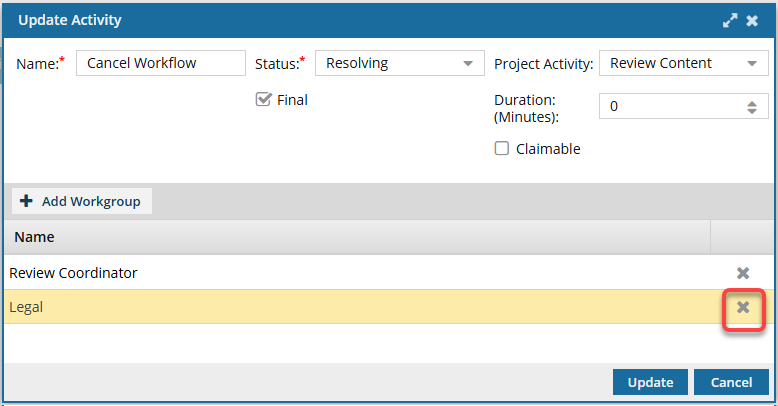This screenshot has width=778, height=406.
Task: Enable the Claimable checkbox
Action: pos(502,149)
